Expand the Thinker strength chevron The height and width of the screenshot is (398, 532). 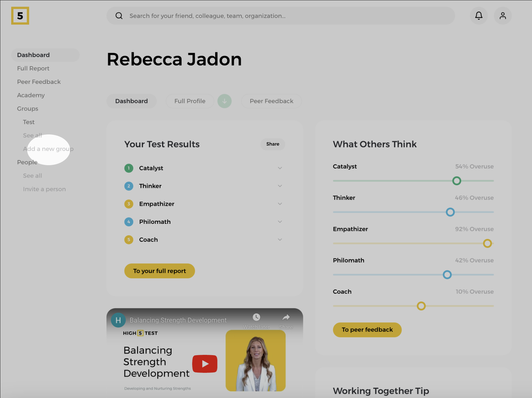click(280, 186)
